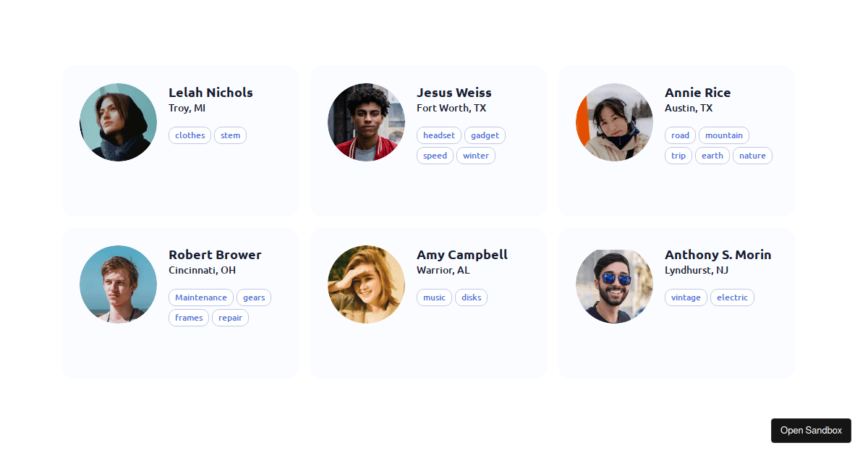Click Lelah Nichols' profile avatar
Viewport: 868px width, 456px height.
tap(118, 122)
